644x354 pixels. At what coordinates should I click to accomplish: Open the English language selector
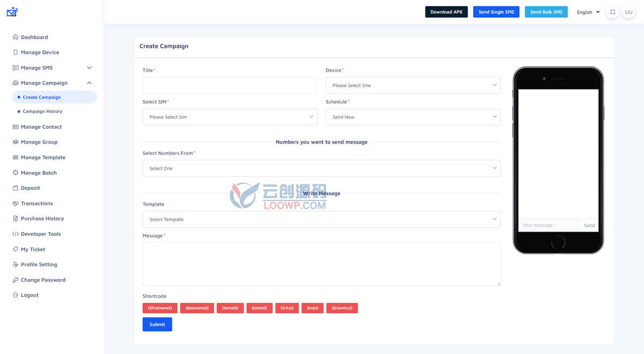point(588,12)
